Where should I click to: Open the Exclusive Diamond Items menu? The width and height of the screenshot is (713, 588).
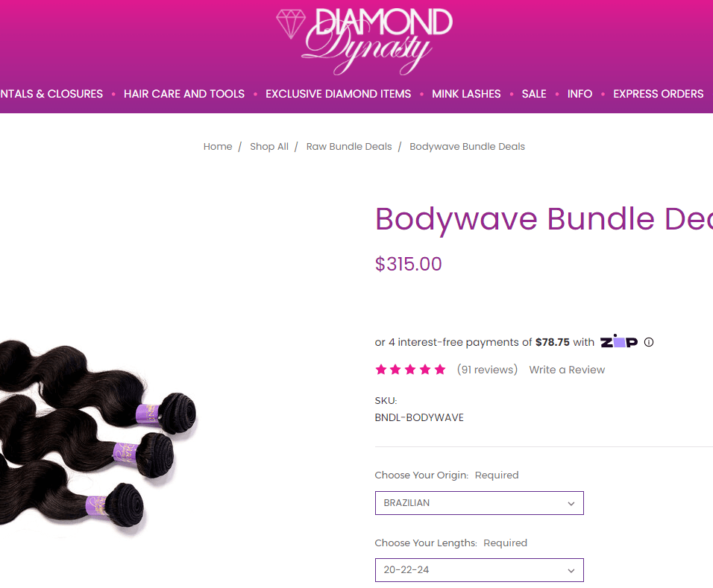(339, 94)
